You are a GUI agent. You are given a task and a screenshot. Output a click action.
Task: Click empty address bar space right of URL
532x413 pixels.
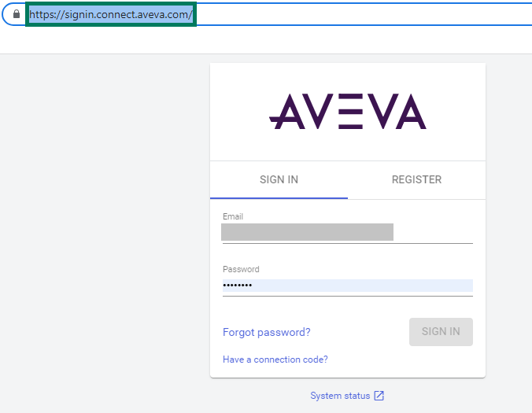pos(354,14)
